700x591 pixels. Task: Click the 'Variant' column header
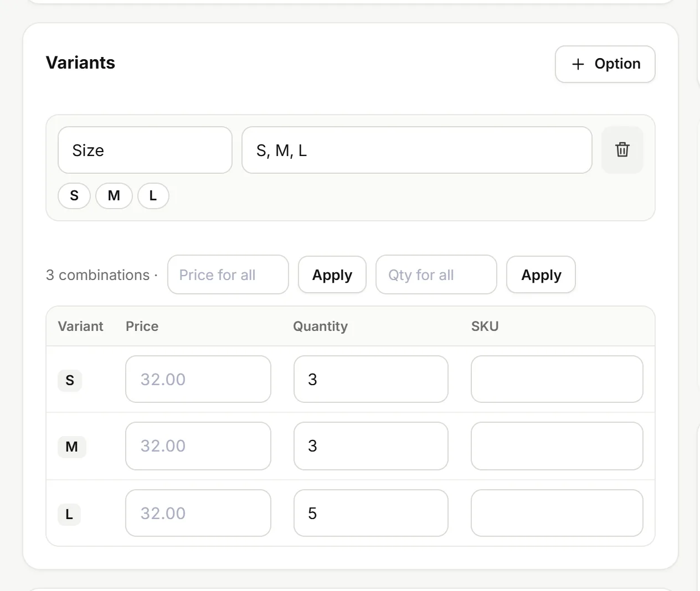click(81, 326)
